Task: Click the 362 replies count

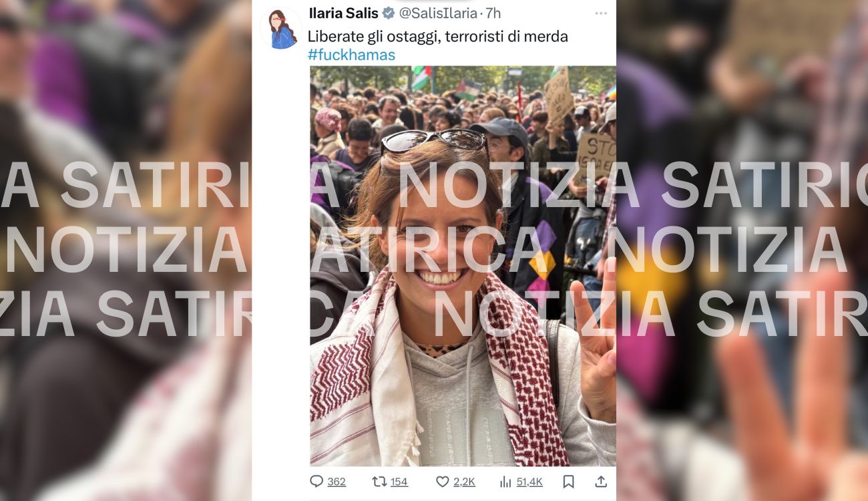Action: 337,482
